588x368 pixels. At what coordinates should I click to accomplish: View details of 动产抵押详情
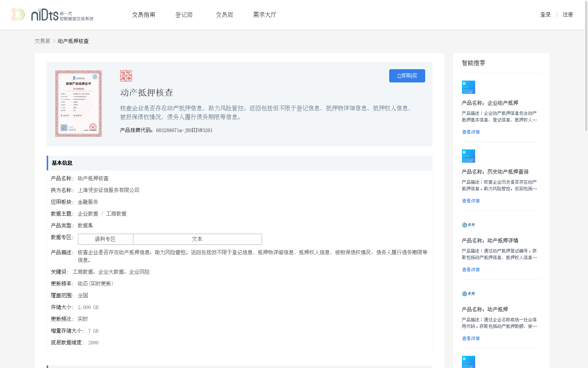(x=471, y=270)
